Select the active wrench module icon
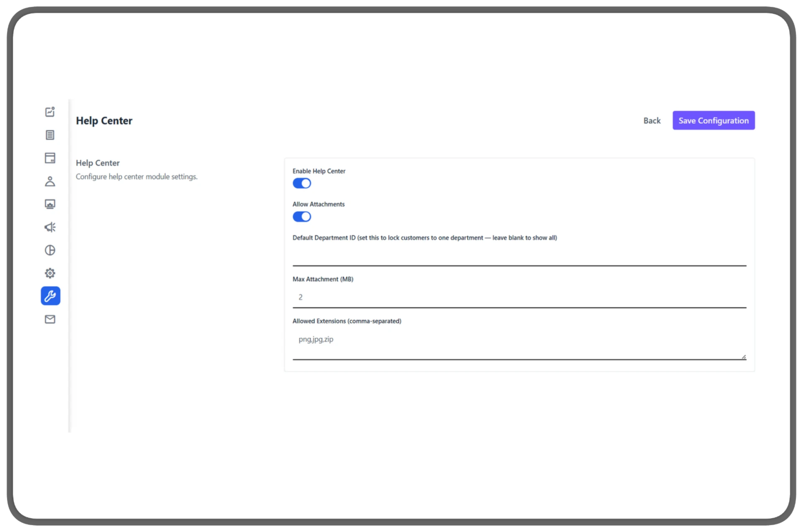The height and width of the screenshot is (532, 803). 50,296
